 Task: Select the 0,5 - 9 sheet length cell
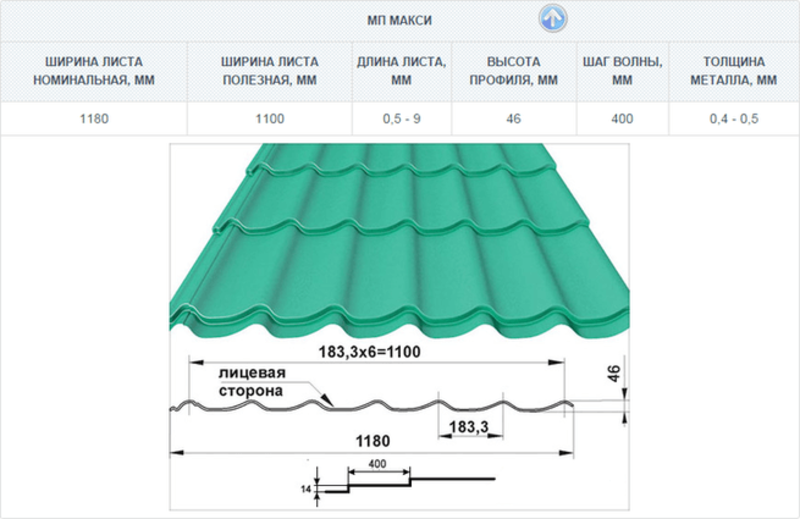pos(402,119)
